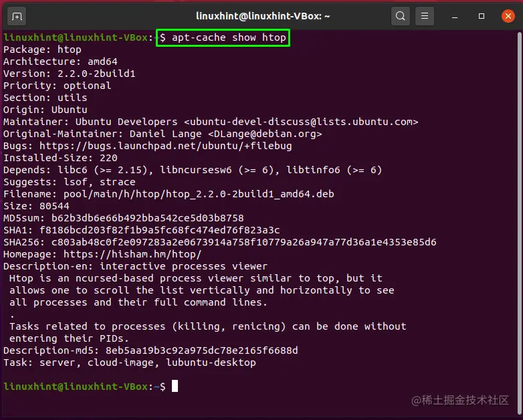Click the line 'Origin: Ubuntu'

click(45, 110)
